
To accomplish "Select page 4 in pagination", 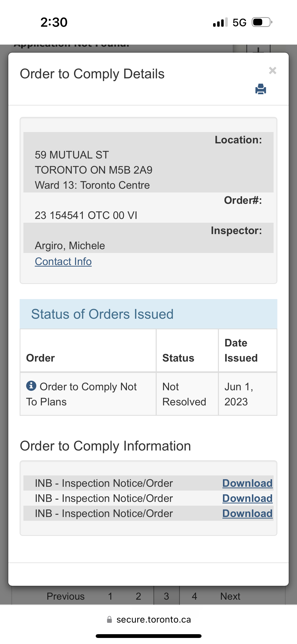I will click(x=194, y=596).
